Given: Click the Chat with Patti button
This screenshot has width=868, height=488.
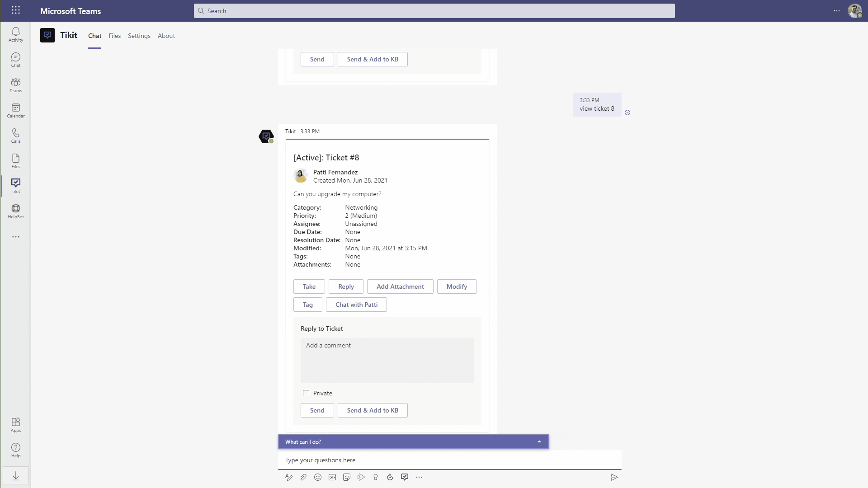Looking at the screenshot, I should coord(356,305).
